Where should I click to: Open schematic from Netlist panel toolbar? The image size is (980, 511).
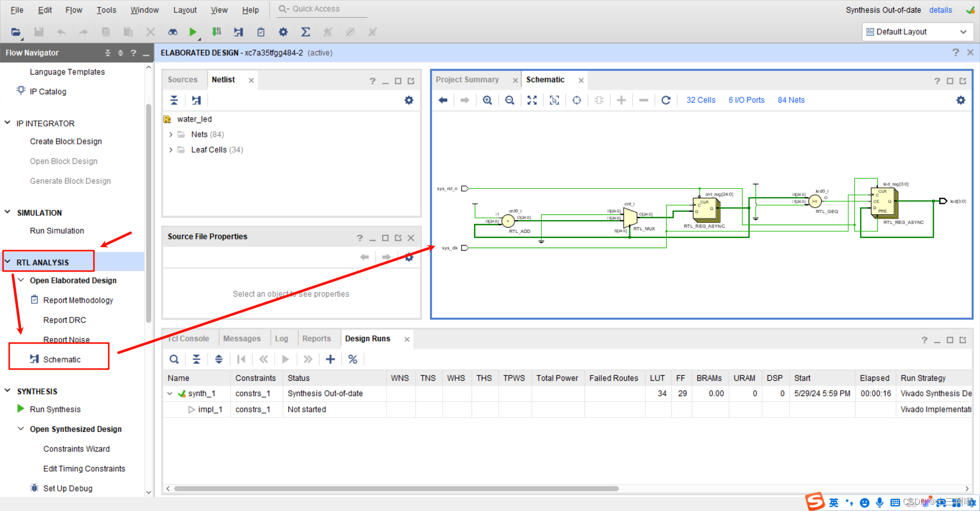[197, 100]
